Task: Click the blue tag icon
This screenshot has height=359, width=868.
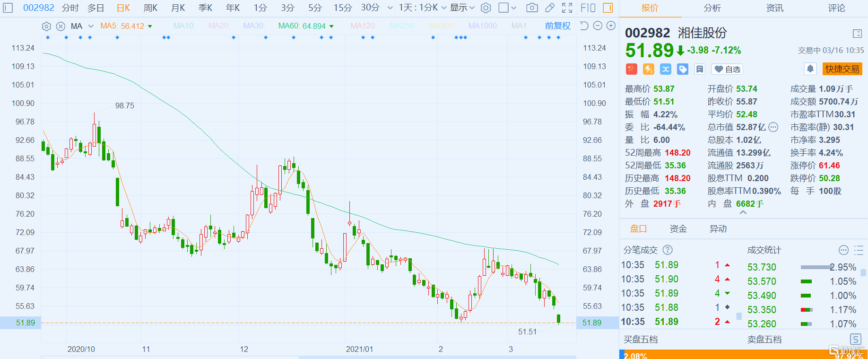Action: (x=683, y=69)
